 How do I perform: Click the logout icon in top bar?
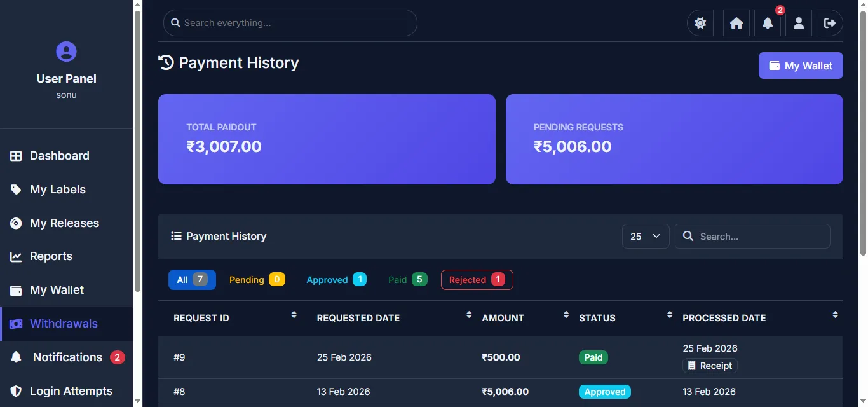pos(830,23)
